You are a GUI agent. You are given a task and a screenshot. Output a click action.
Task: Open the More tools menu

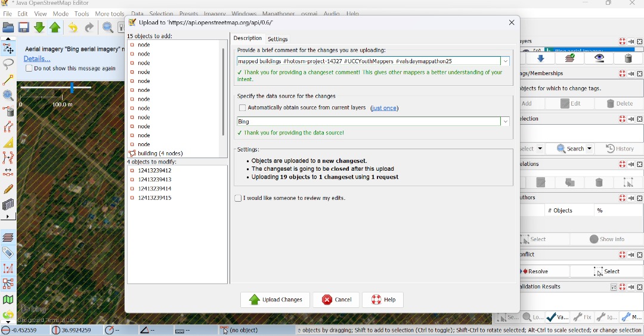coord(110,14)
